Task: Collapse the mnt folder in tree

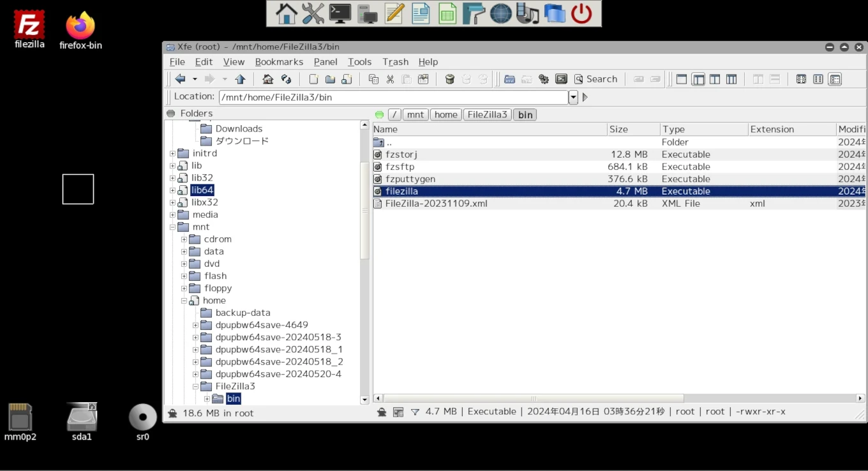Action: 172,227
